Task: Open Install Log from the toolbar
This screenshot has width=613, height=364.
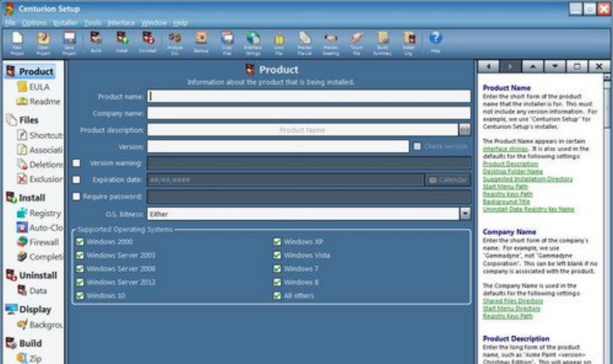Action: pyautogui.click(x=408, y=43)
